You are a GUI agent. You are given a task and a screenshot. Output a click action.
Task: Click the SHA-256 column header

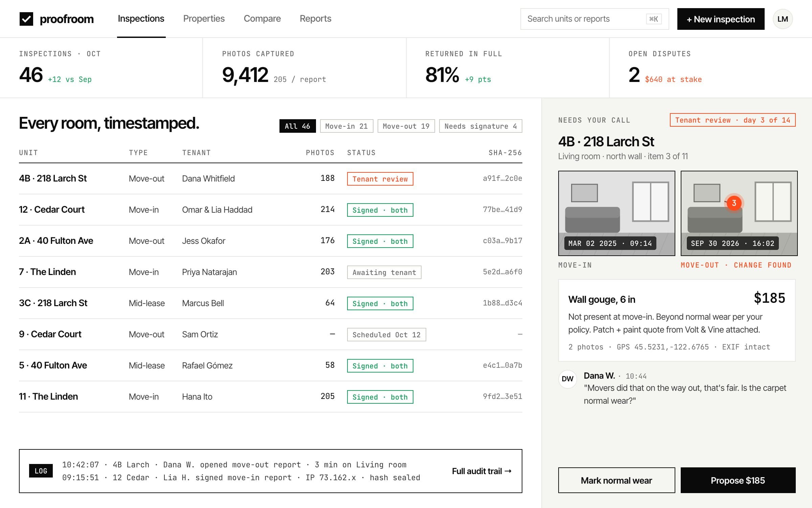[x=505, y=153]
